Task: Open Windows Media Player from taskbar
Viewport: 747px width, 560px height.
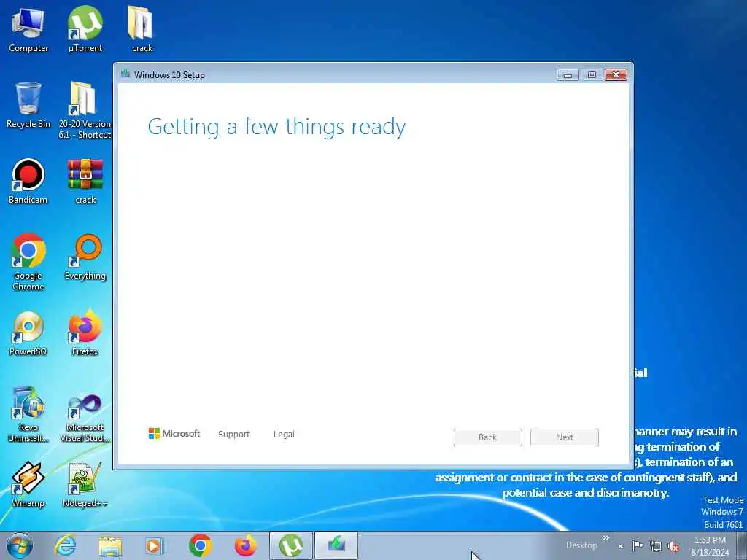Action: tap(155, 545)
